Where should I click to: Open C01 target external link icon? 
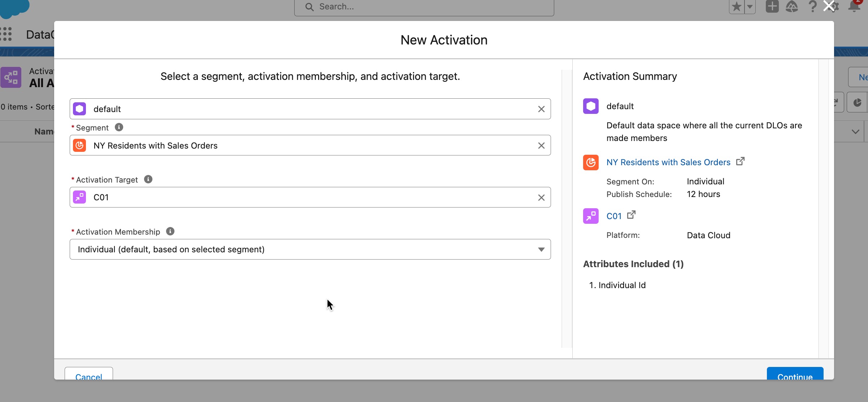631,215
